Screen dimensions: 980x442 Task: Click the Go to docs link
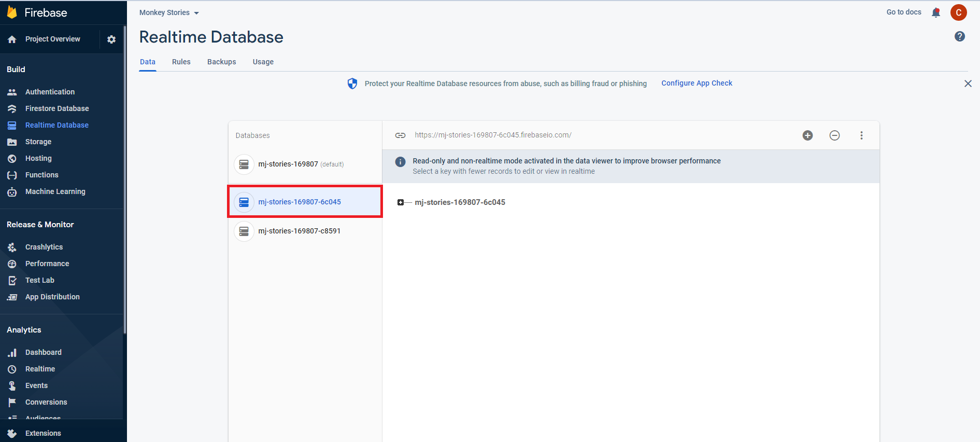[904, 12]
